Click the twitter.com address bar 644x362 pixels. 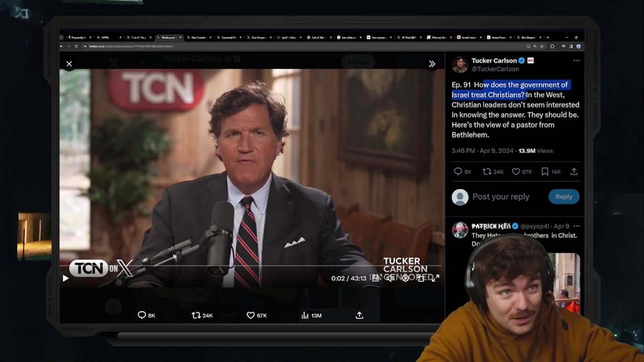coord(302,46)
